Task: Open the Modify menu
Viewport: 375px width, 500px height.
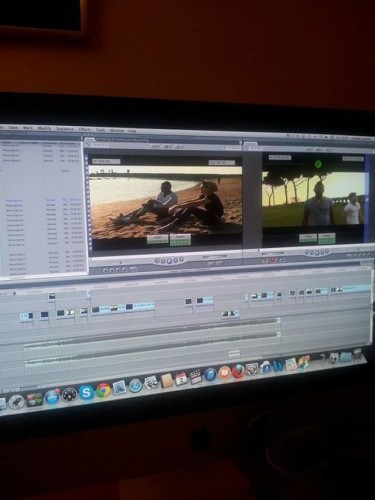Action: click(x=44, y=128)
